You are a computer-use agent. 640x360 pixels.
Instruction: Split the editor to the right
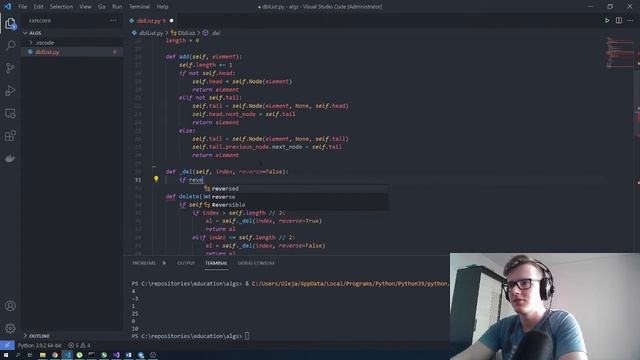tap(619, 20)
